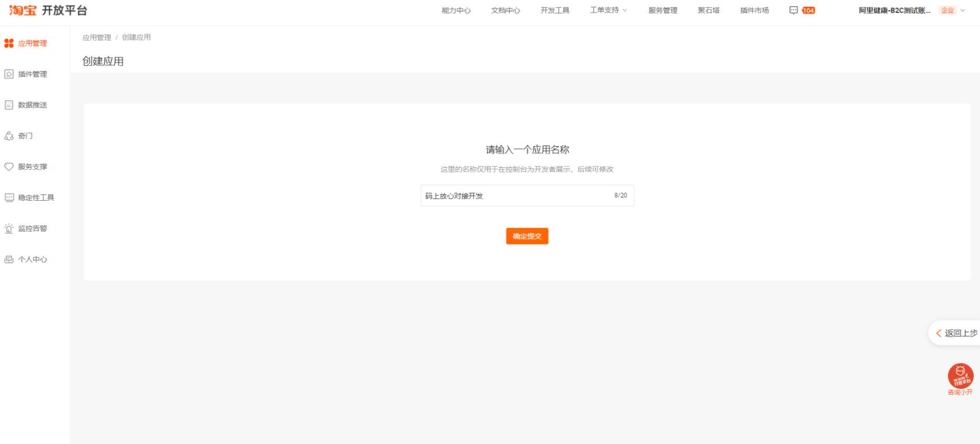
Task: Click the 服务支撑 heart icon
Action: coord(9,167)
